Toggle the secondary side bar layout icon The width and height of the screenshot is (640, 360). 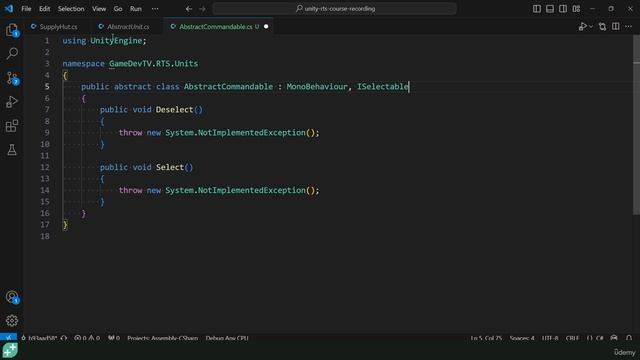click(x=563, y=9)
